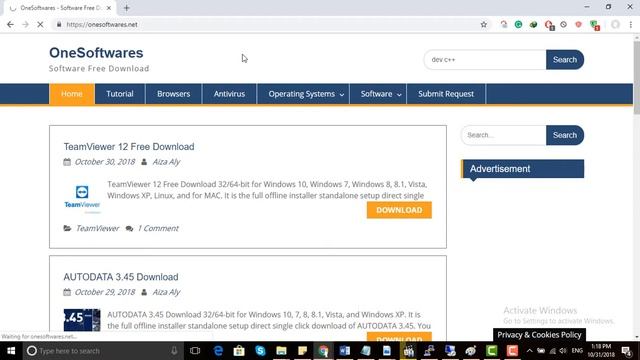This screenshot has width=640, height=360.
Task: Open Windows Start menu
Action: 11,351
